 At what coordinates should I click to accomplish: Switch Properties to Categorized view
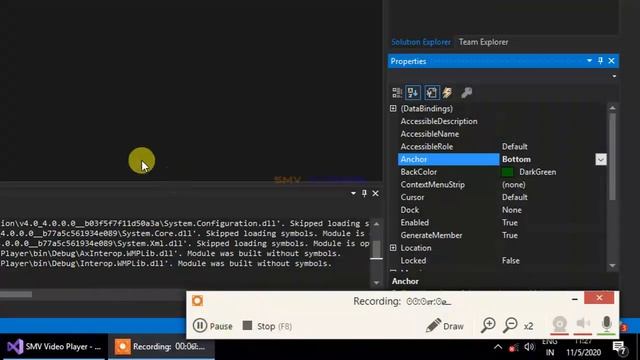click(x=397, y=93)
